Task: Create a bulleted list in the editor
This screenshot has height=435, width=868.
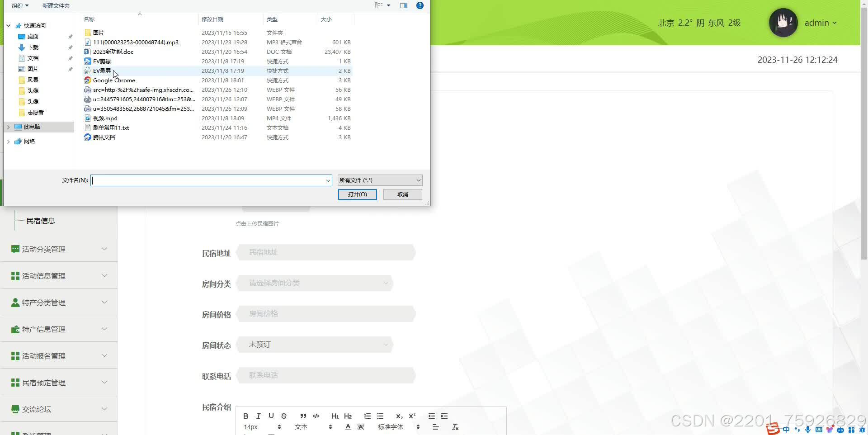Action: (x=380, y=416)
